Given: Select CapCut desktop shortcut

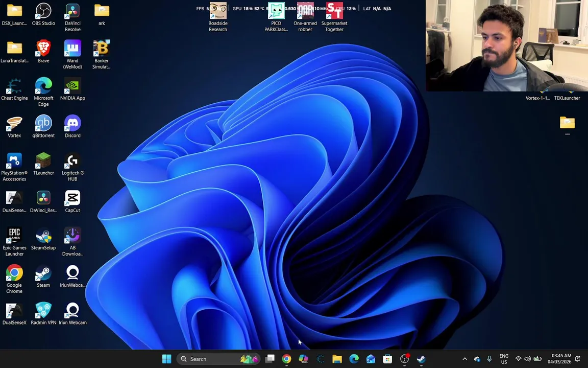Looking at the screenshot, I should coord(72,202).
